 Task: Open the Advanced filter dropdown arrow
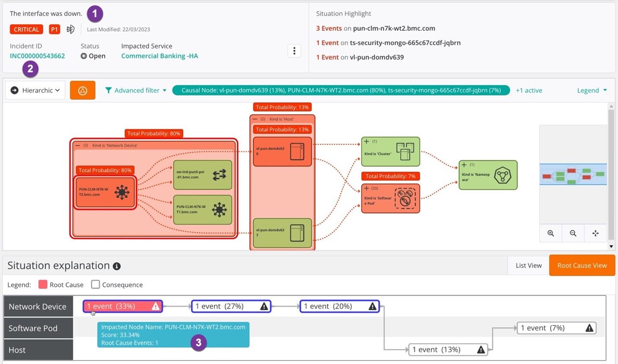tap(165, 91)
